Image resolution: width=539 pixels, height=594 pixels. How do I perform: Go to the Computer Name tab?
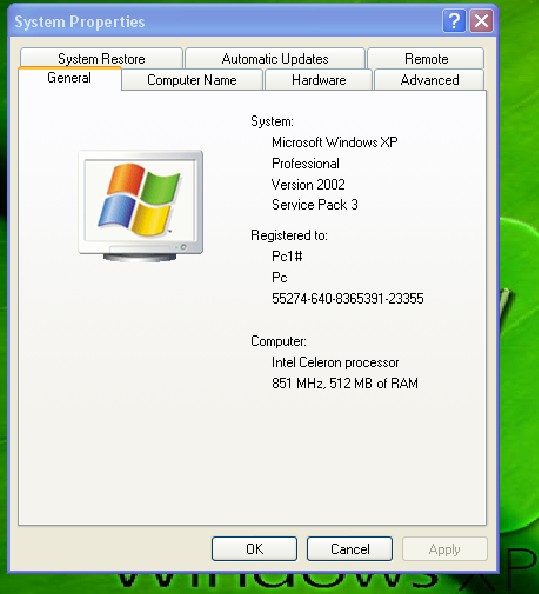pos(192,80)
